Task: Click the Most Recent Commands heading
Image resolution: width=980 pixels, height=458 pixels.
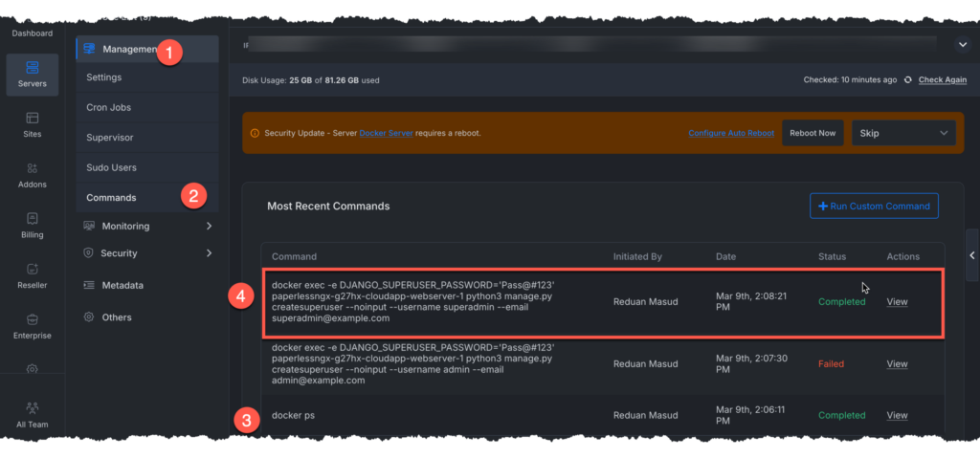Action: pyautogui.click(x=328, y=207)
